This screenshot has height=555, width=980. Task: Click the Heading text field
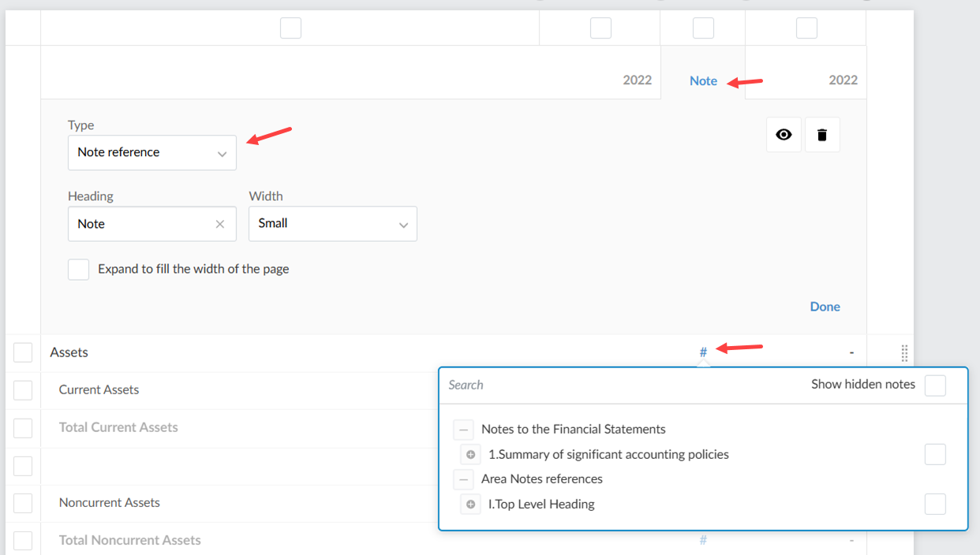pos(142,224)
